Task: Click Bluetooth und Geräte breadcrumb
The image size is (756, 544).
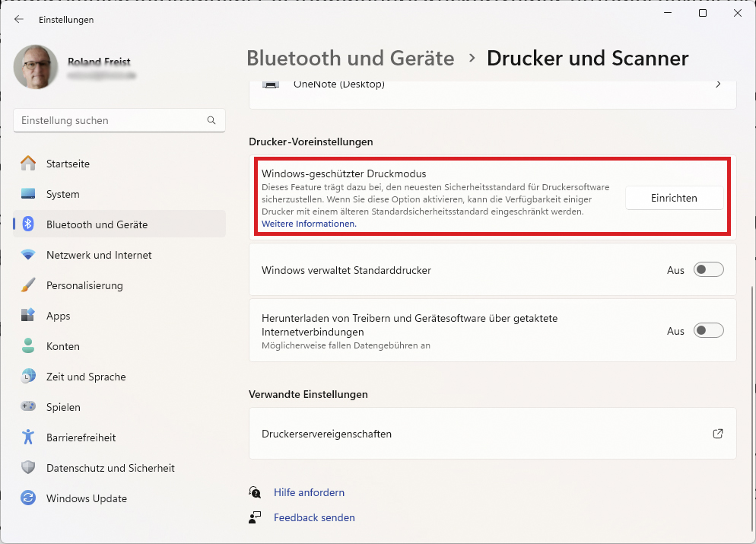Action: 351,59
